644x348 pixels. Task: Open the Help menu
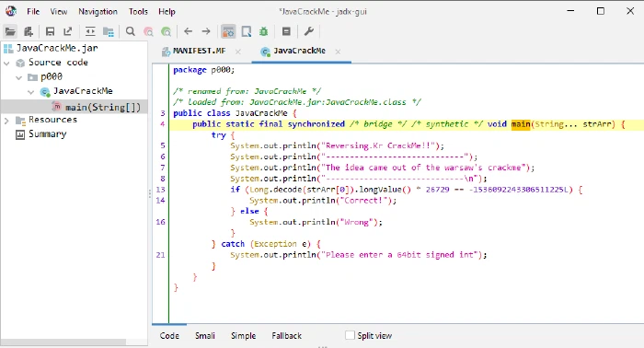[x=167, y=11]
